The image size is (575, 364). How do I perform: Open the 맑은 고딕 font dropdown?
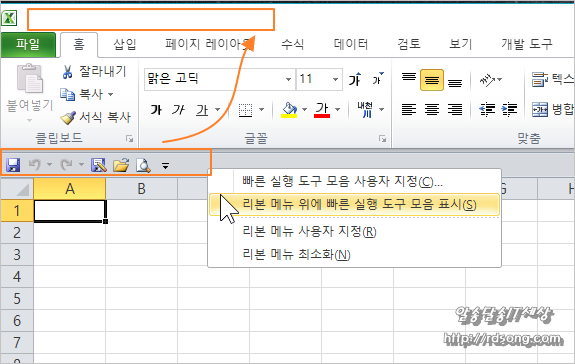288,79
